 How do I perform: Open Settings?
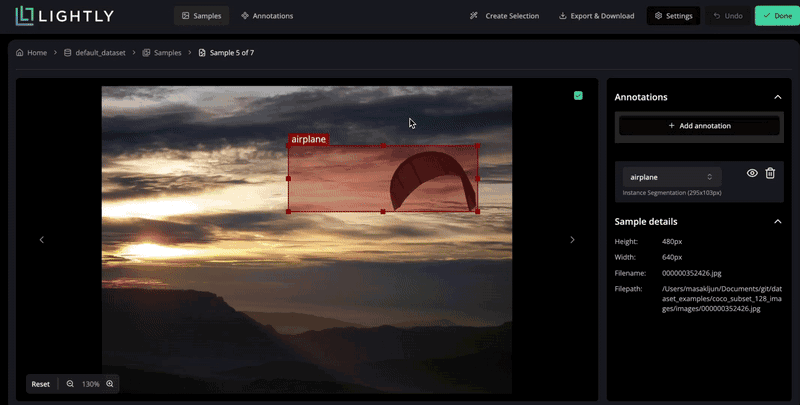tap(673, 16)
